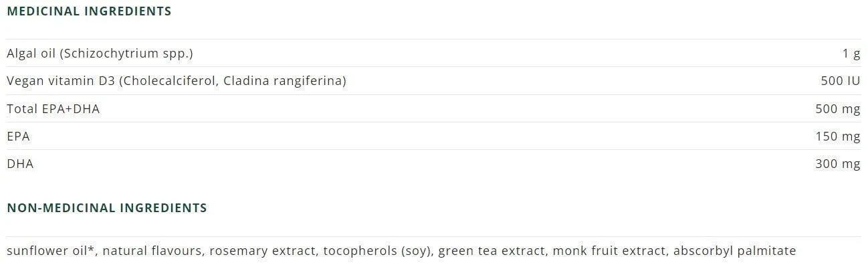868x263 pixels.
Task: Click the 500 mg amount
Action: 837,109
